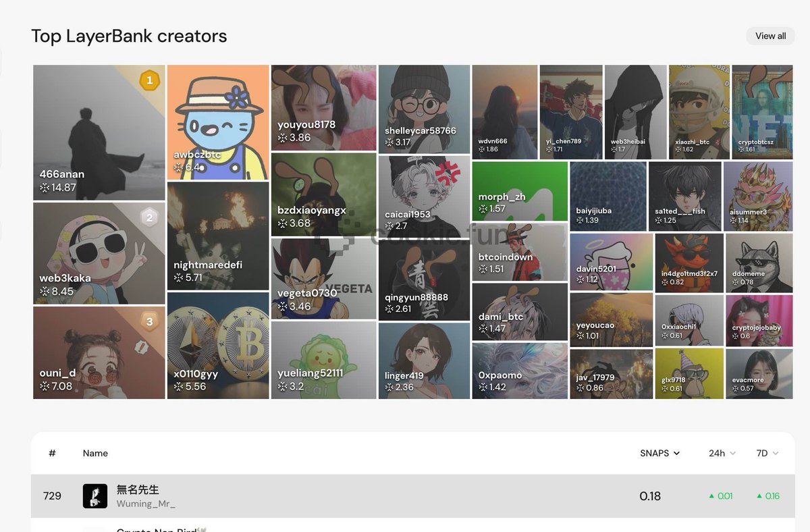Open the cryptojojobaby creator tile

tap(759, 320)
